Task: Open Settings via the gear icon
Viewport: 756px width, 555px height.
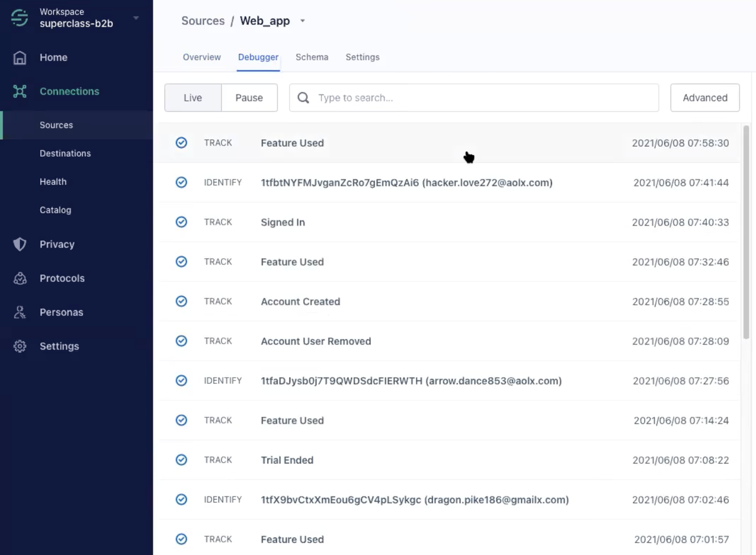Action: tap(20, 347)
